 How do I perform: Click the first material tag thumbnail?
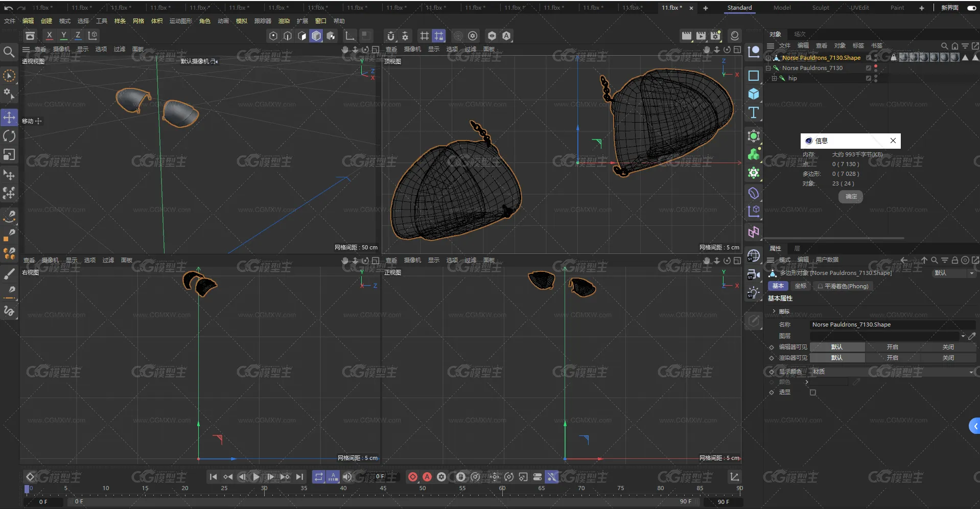pyautogui.click(x=903, y=57)
